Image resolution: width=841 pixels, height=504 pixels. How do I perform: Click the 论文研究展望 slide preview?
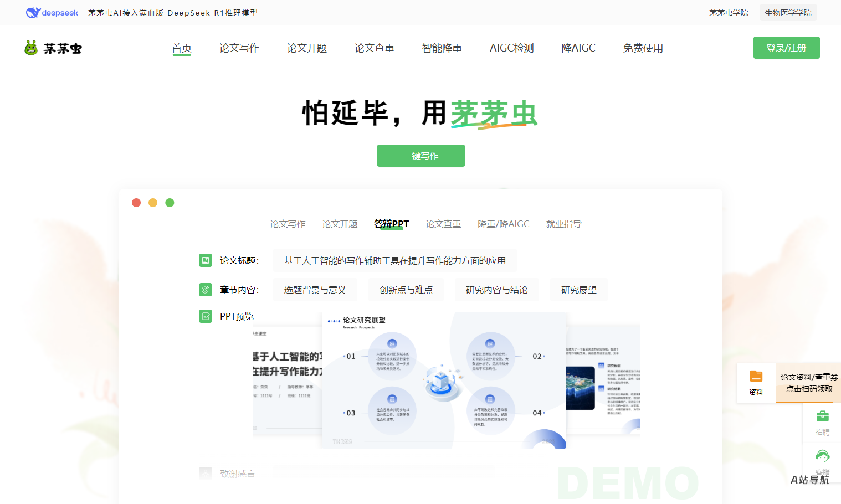[444, 380]
